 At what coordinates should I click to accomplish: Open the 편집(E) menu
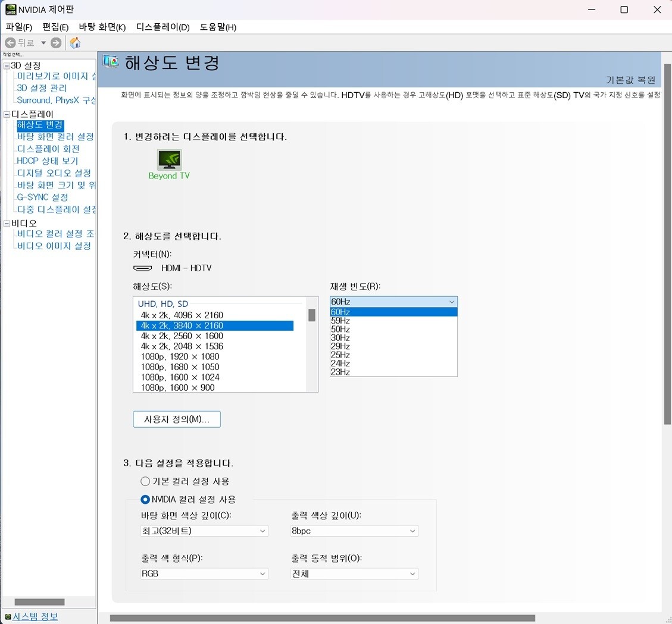coord(55,27)
